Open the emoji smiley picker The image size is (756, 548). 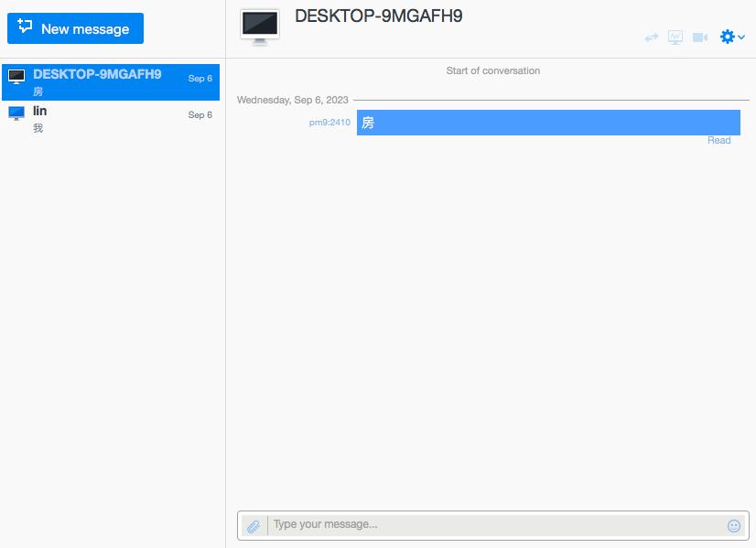pos(733,526)
